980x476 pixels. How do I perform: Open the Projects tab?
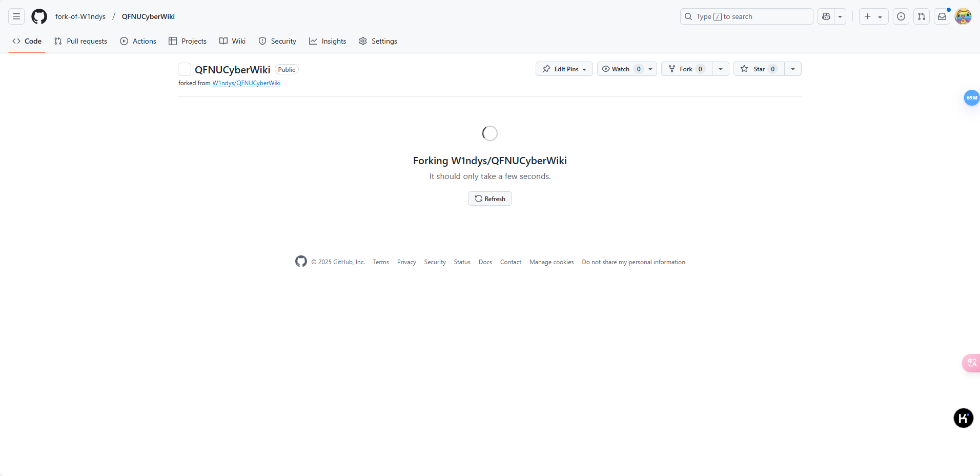(188, 41)
